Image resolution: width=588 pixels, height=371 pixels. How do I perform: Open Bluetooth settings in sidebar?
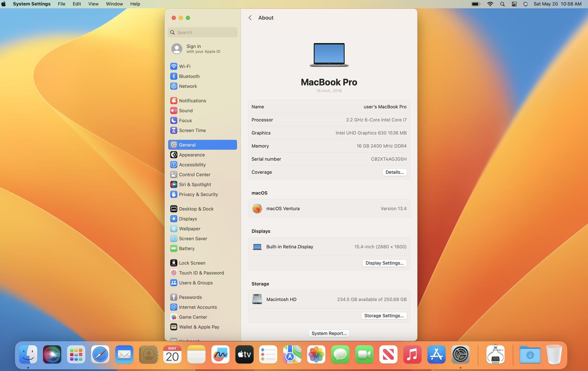pyautogui.click(x=202, y=76)
